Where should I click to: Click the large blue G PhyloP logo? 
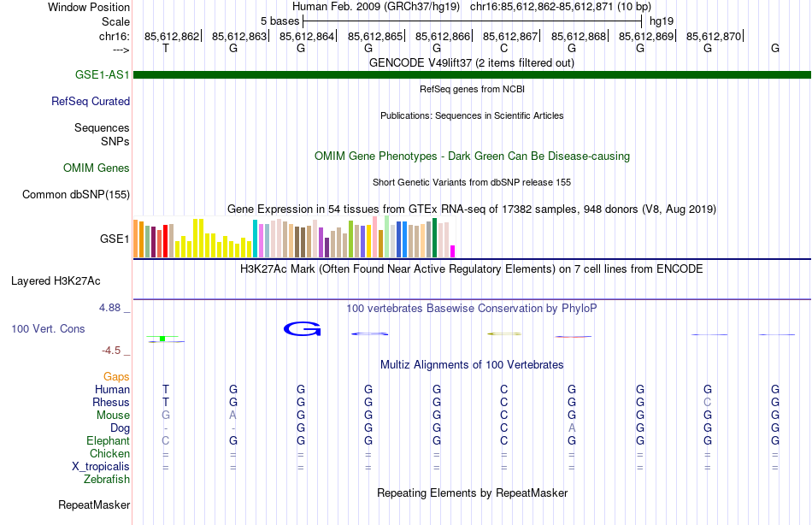pos(302,328)
